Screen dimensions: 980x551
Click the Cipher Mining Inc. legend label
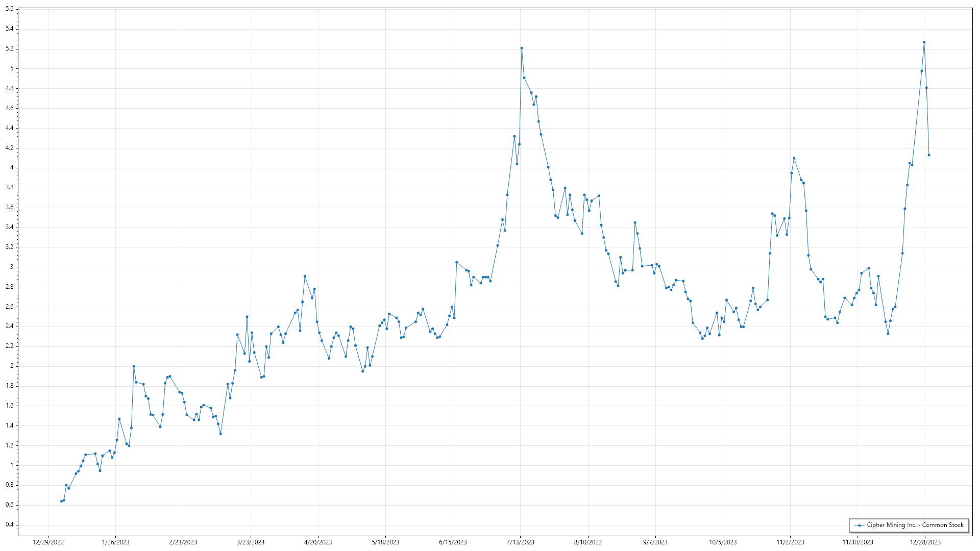point(915,525)
